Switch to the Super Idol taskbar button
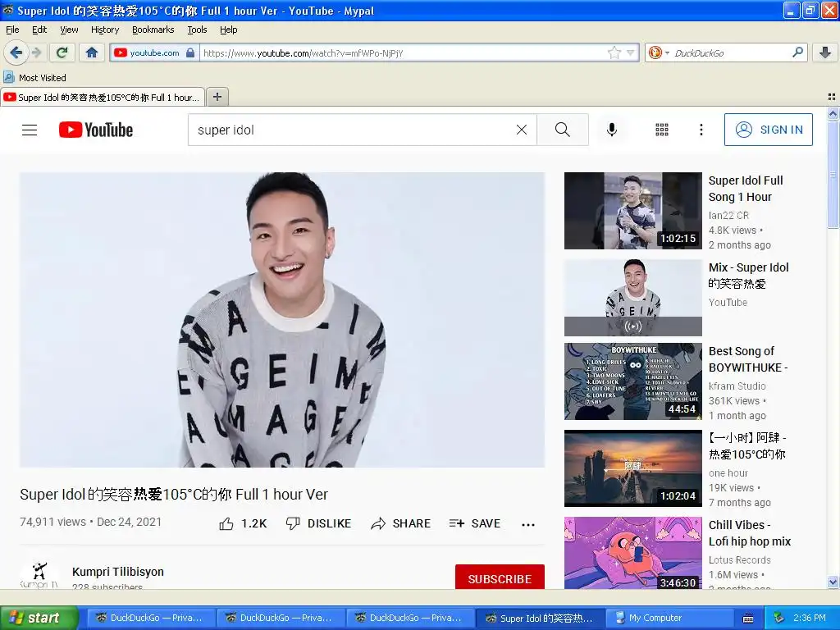This screenshot has height=630, width=840. pyautogui.click(x=540, y=618)
